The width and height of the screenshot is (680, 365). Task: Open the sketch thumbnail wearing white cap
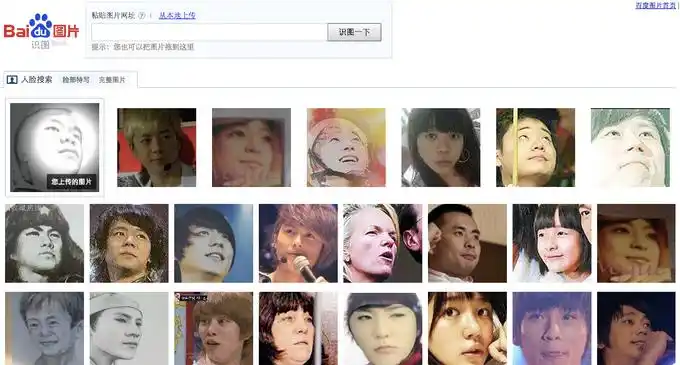click(129, 328)
